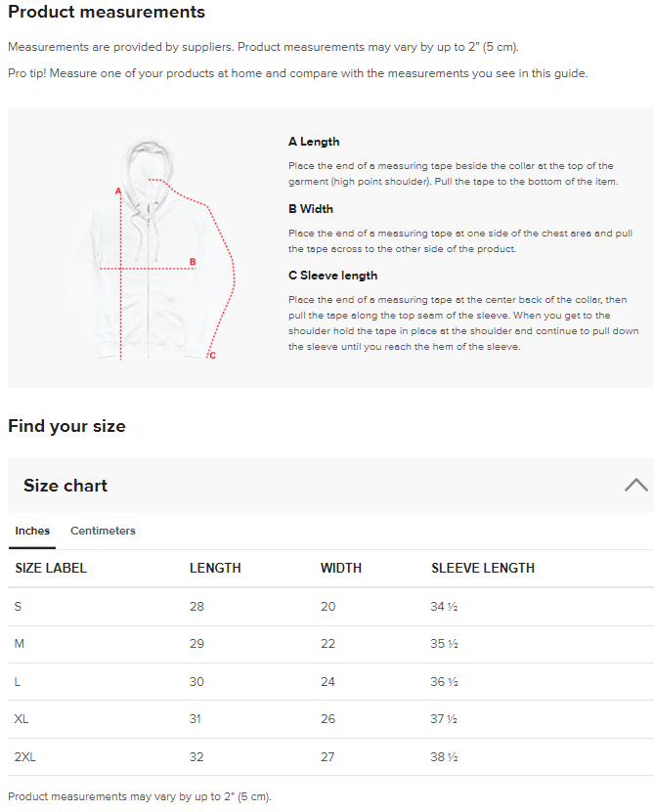Collapse the Size chart chevron arrow
The image size is (654, 812).
[635, 485]
